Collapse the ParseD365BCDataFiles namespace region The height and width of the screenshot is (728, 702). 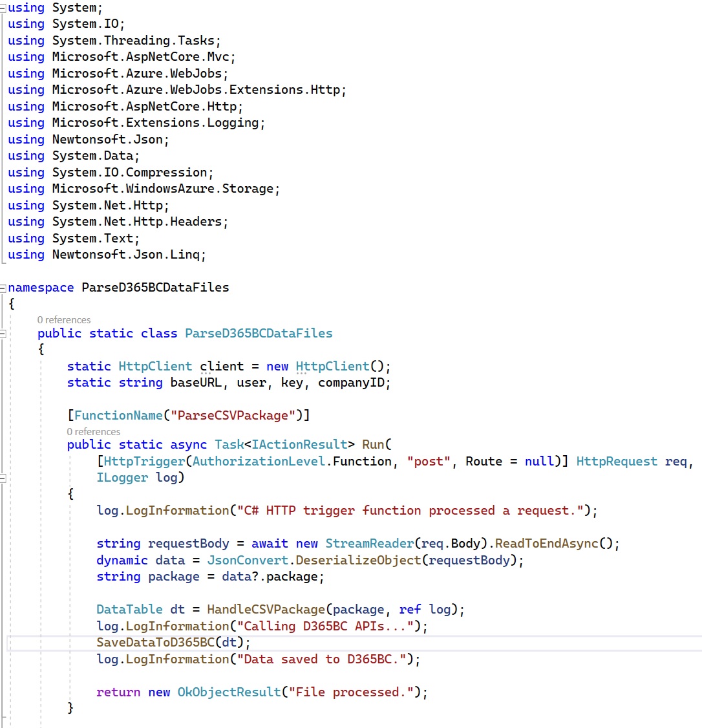pyautogui.click(x=3, y=288)
